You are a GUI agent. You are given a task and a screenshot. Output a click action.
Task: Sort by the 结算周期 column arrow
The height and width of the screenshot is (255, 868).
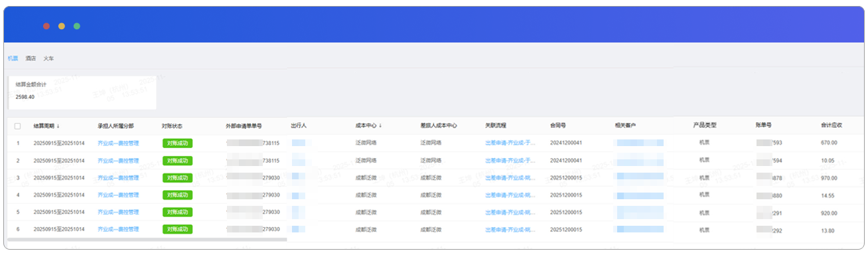coord(58,126)
